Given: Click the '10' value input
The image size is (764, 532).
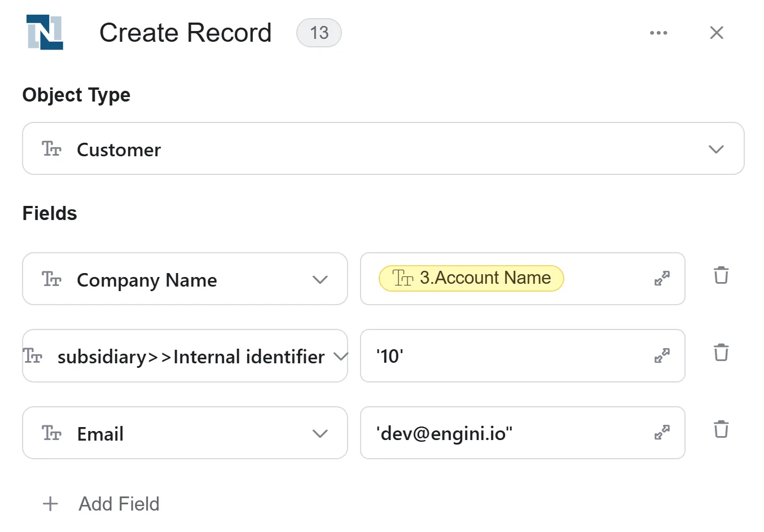Looking at the screenshot, I should pos(522,356).
